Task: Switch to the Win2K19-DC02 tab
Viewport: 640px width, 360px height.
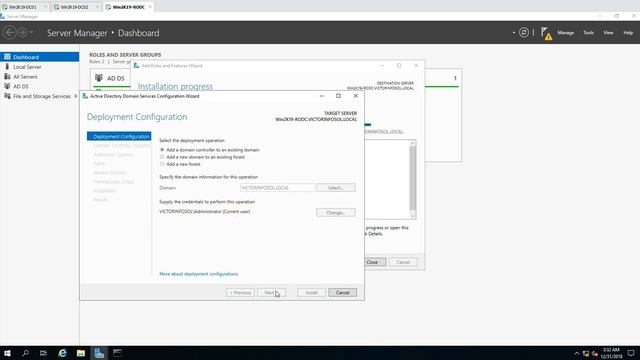Action: pos(75,7)
